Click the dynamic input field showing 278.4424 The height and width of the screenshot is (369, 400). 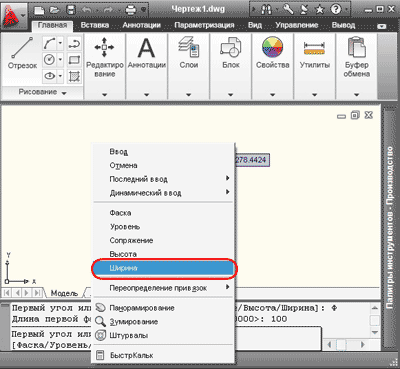pos(252,160)
